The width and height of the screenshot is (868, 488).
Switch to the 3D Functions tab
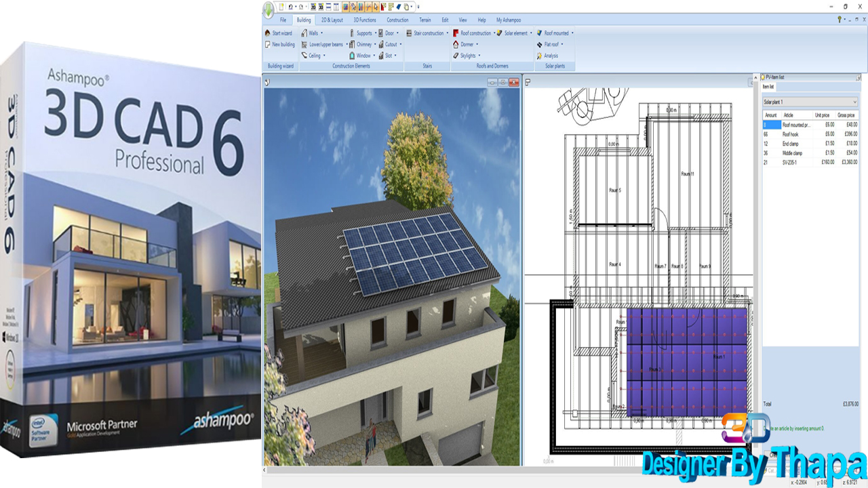365,20
